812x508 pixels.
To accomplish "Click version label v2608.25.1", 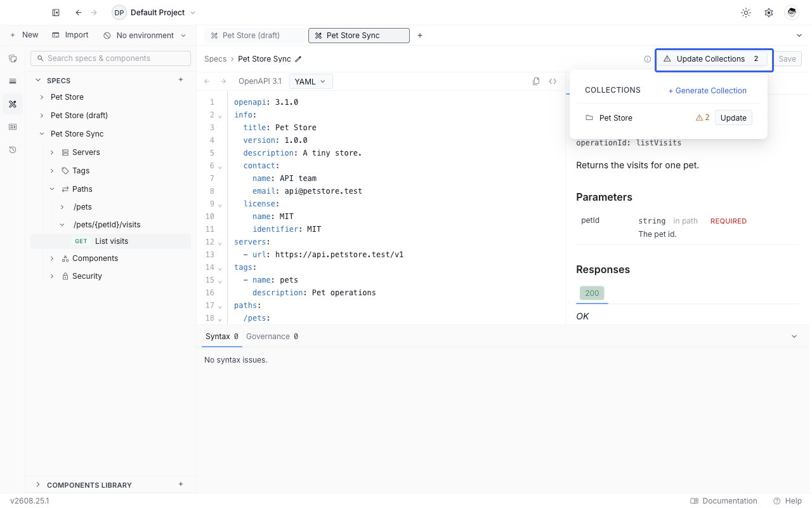I will point(29,501).
